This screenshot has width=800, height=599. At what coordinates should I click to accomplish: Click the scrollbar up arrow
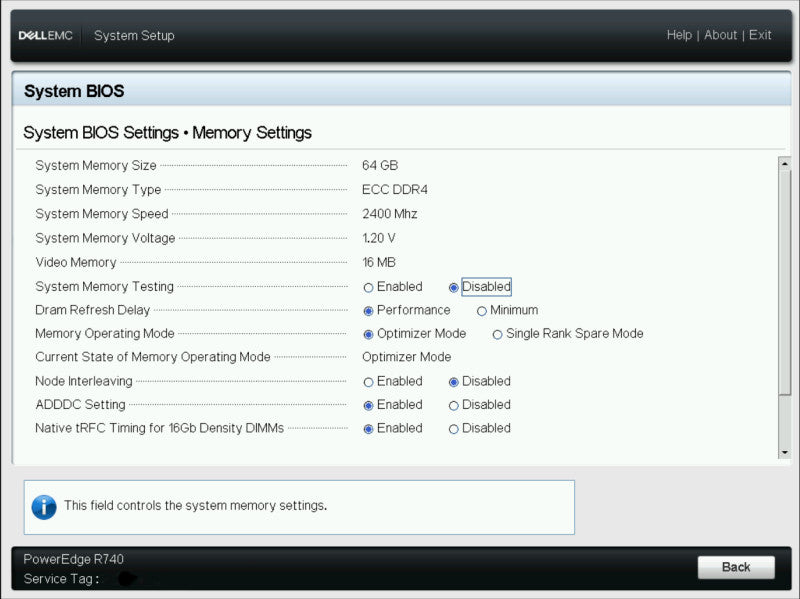click(784, 164)
